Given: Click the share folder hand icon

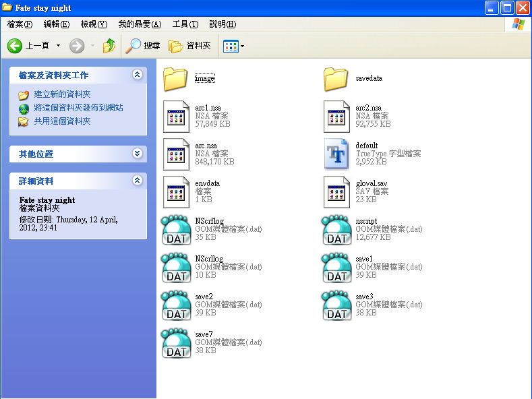Looking at the screenshot, I should (x=24, y=122).
